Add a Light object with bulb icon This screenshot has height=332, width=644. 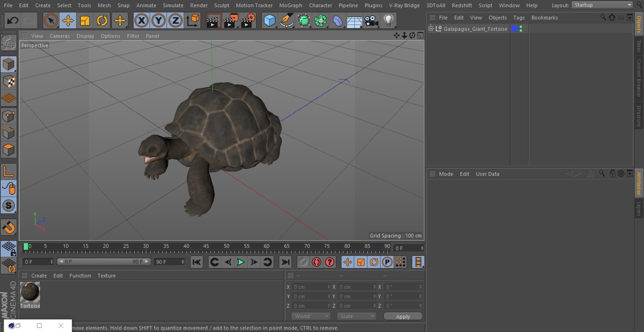[388, 21]
